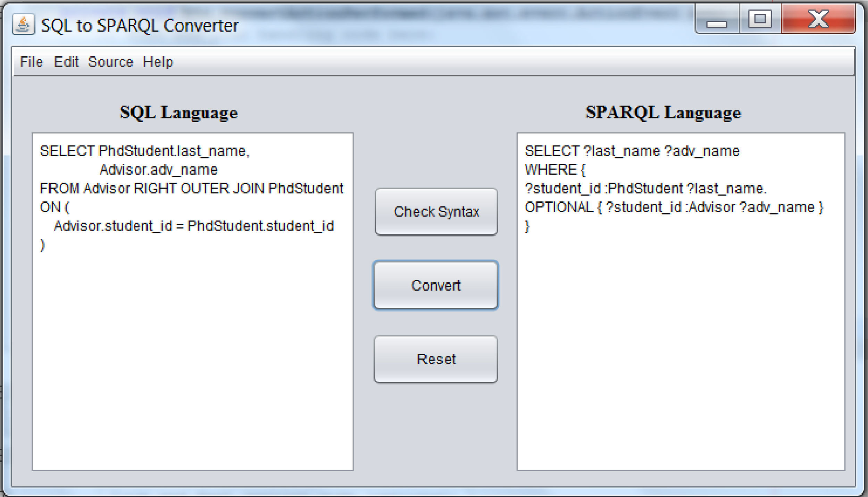This screenshot has width=868, height=497.
Task: Click the SQL Language heading
Action: (178, 113)
